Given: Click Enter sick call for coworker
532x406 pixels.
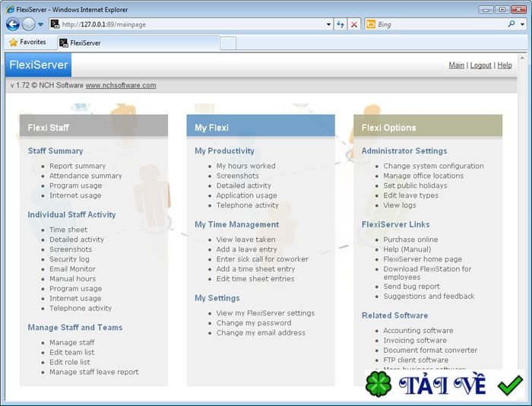Looking at the screenshot, I should 262,259.
